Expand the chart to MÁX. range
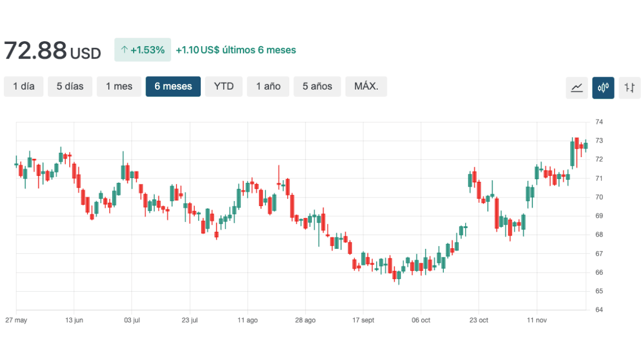 coord(370,86)
